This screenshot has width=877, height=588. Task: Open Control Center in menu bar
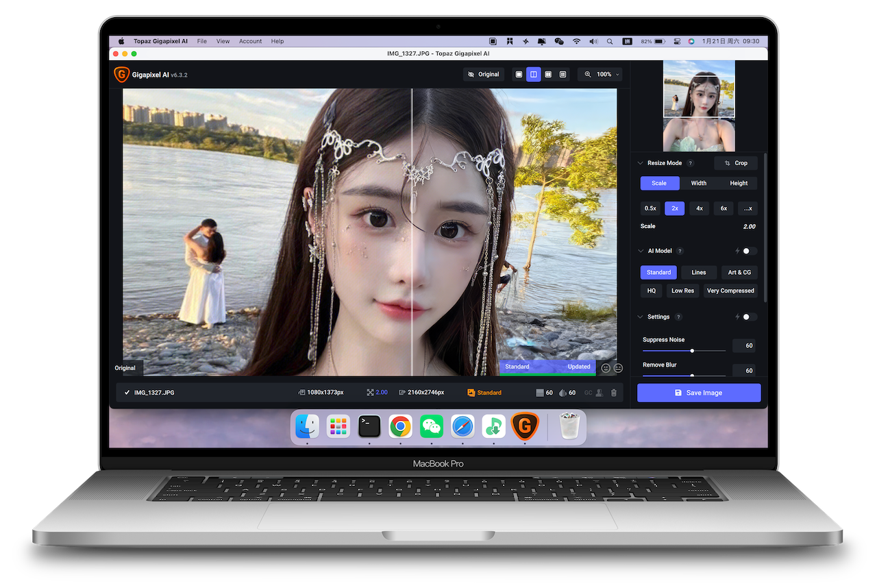(x=676, y=41)
